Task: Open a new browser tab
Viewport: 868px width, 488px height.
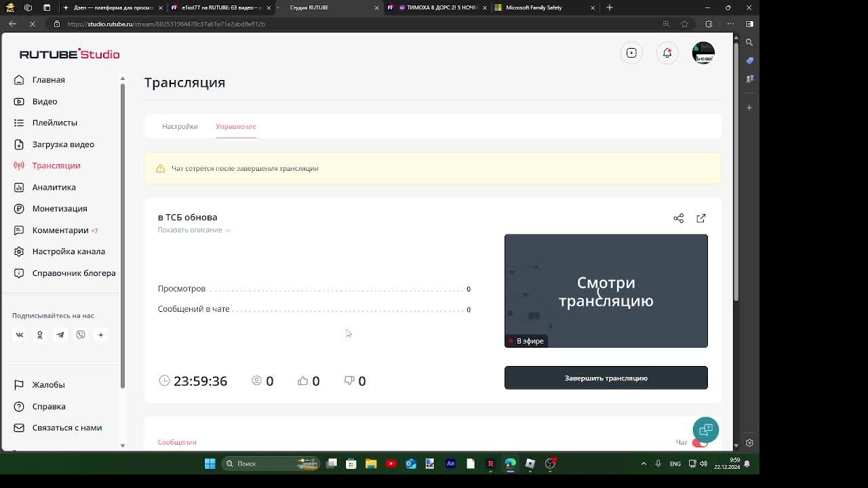Action: 610,7
